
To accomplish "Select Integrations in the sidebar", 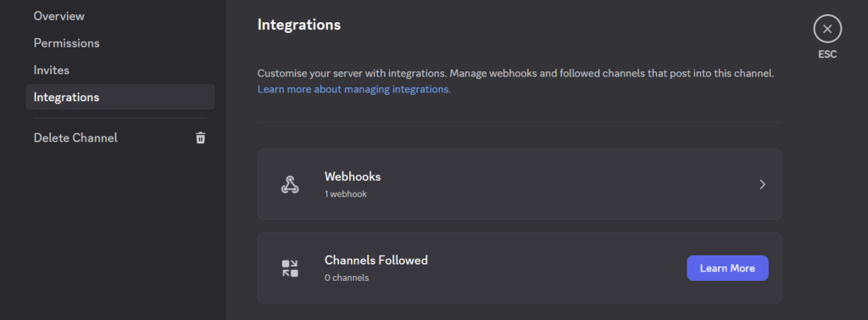I will [120, 97].
